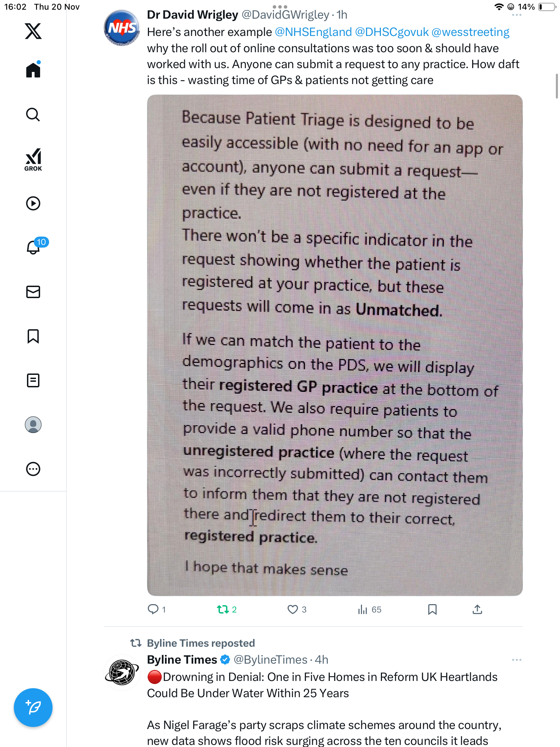
Task: Open the Patient Triage screenshot image
Action: (x=335, y=345)
